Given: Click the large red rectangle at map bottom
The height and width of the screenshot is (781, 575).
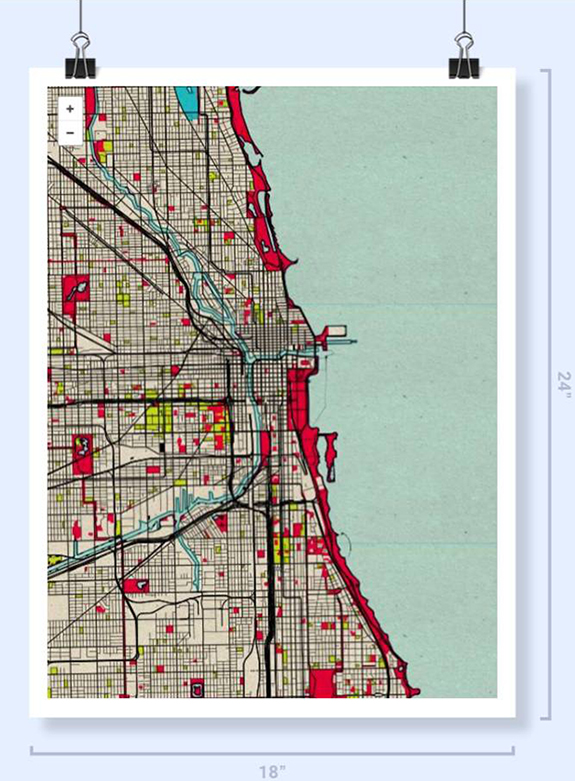Looking at the screenshot, I should tap(324, 683).
